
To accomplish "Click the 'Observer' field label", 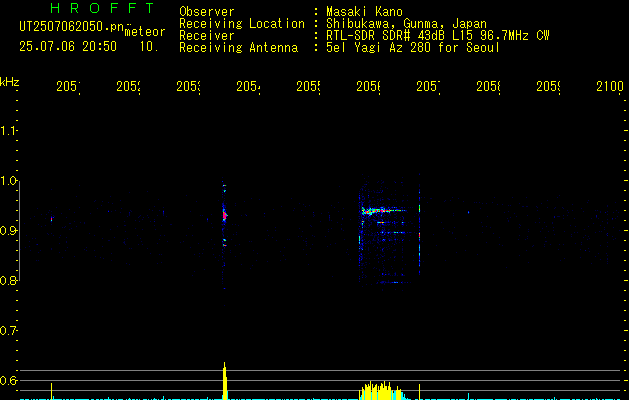I will coord(207,12).
